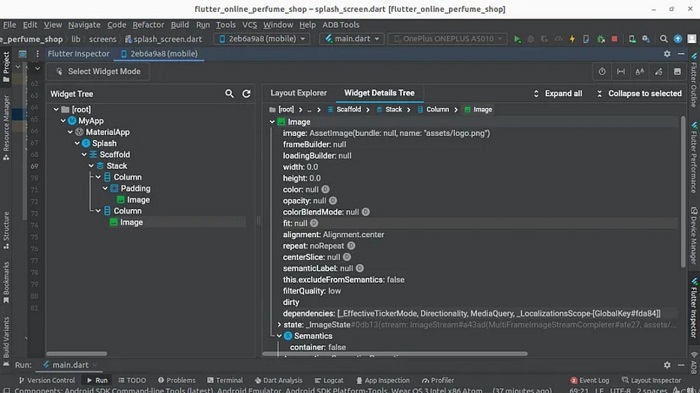Collapse the MyApp tree node
The image size is (700, 393).
click(63, 121)
